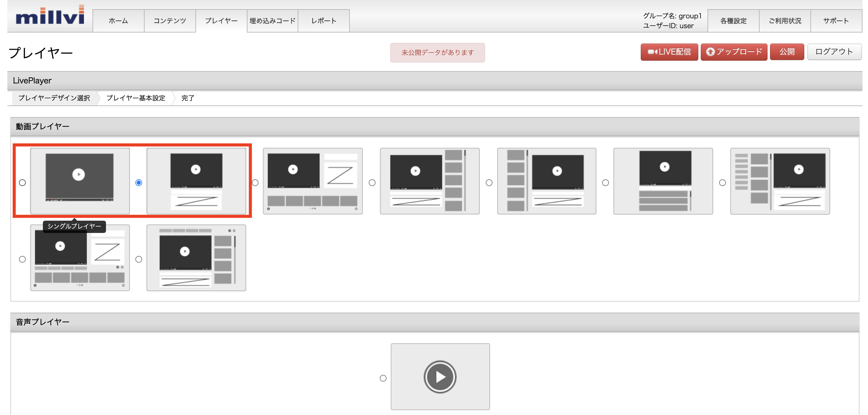Click the LivePlayer heading text
This screenshot has height=415, width=868.
pyautogui.click(x=32, y=81)
